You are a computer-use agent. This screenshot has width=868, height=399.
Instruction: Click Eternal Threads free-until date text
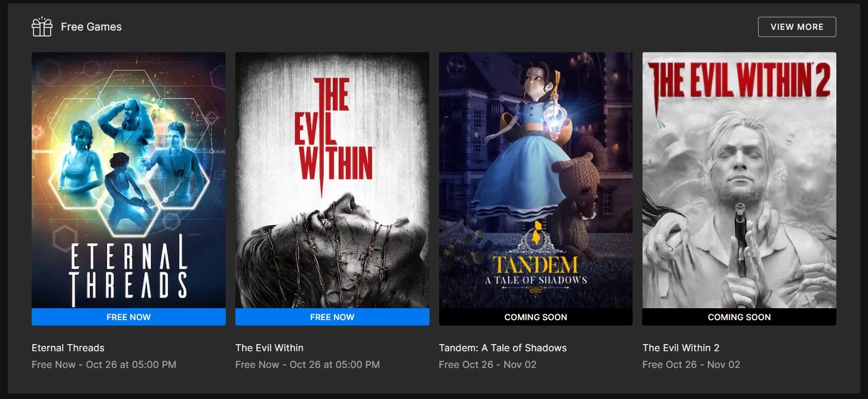click(104, 364)
